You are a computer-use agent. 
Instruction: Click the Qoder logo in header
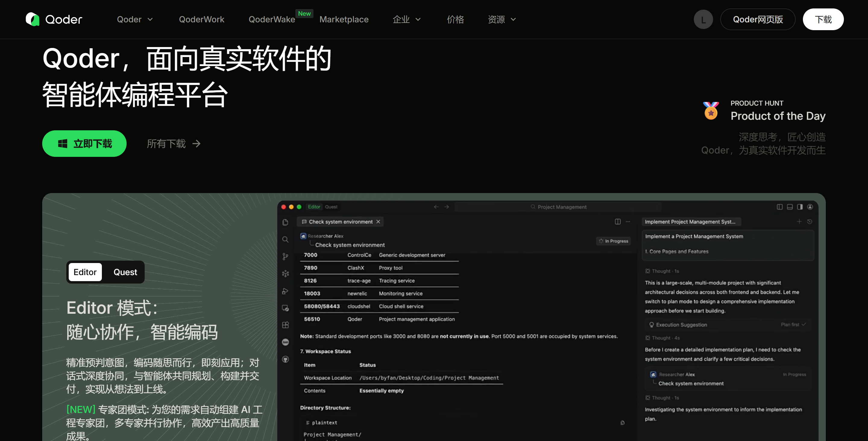coord(54,19)
